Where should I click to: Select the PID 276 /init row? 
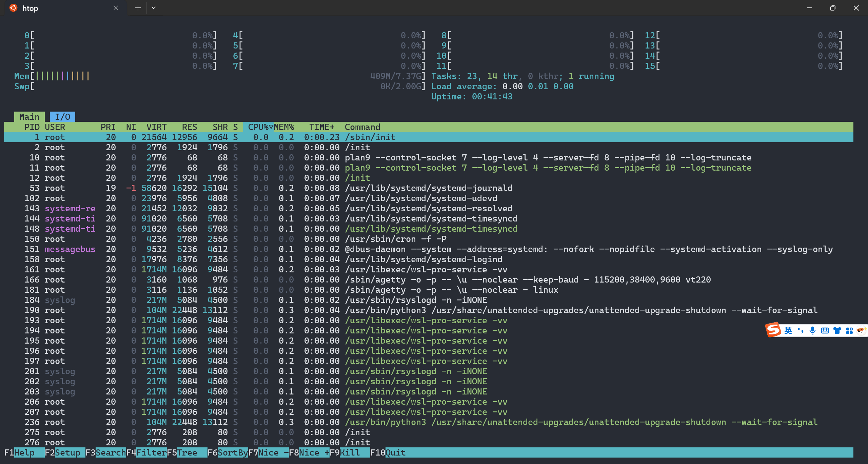[x=429, y=443]
